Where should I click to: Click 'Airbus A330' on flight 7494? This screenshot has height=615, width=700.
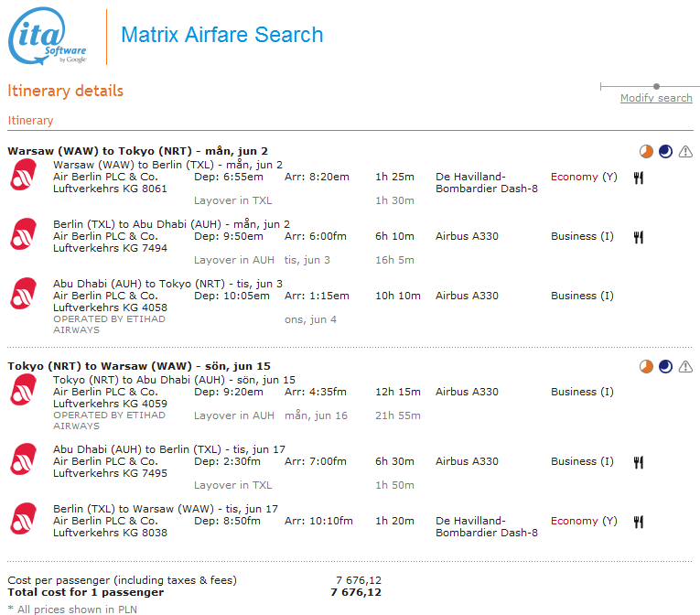(x=467, y=236)
